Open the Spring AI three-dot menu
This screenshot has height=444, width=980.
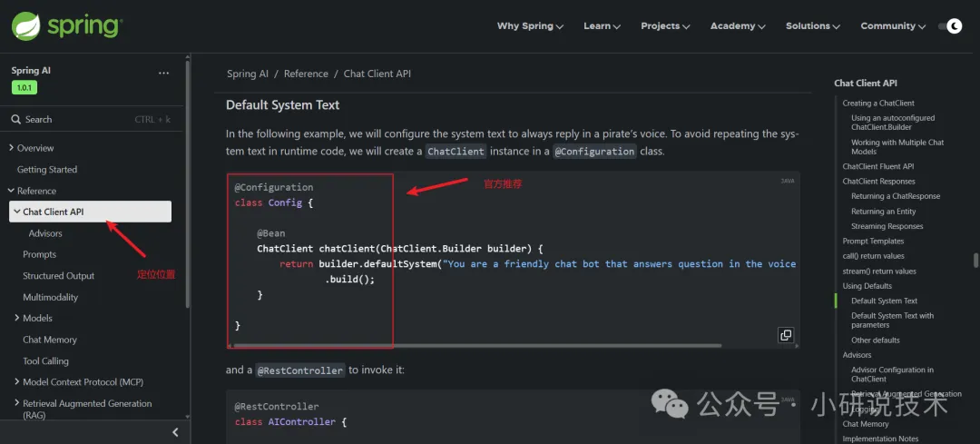(163, 74)
